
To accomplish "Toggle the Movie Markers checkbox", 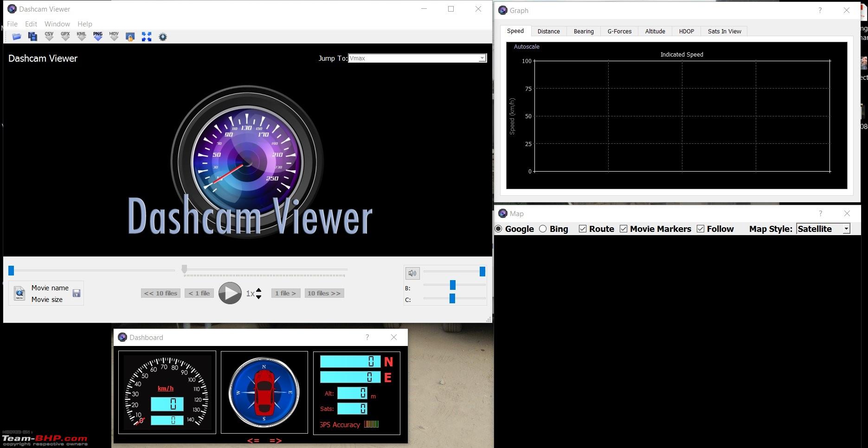I will (x=624, y=229).
